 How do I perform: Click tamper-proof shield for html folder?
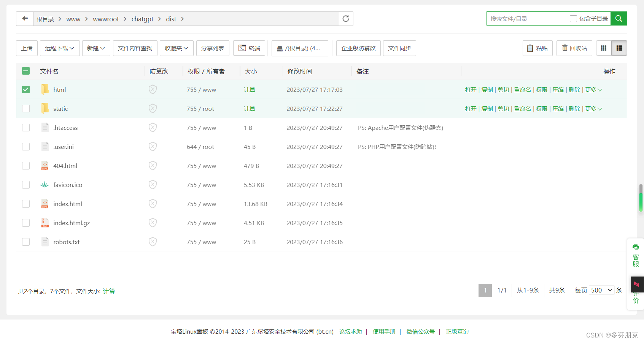[x=153, y=89]
